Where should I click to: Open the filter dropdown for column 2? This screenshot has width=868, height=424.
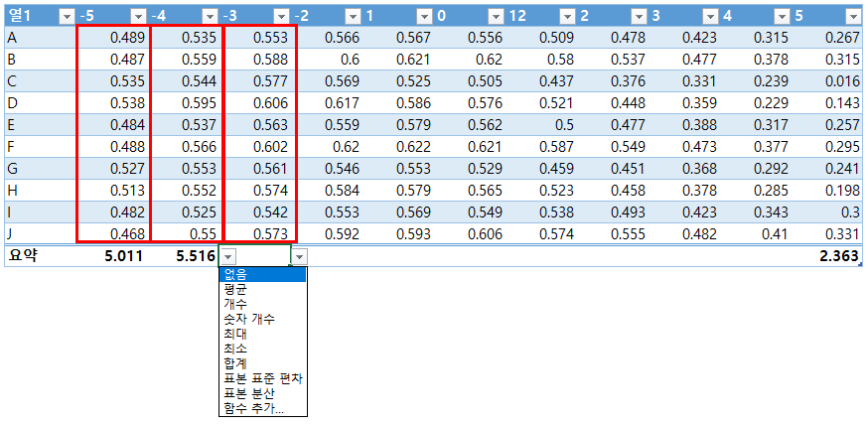(639, 17)
